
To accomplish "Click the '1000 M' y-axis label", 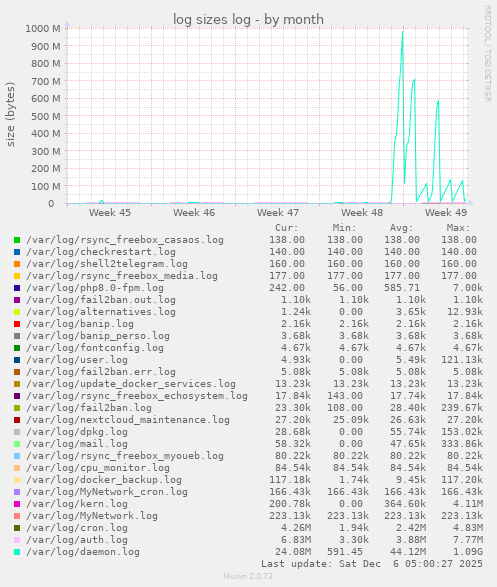I will (x=43, y=28).
